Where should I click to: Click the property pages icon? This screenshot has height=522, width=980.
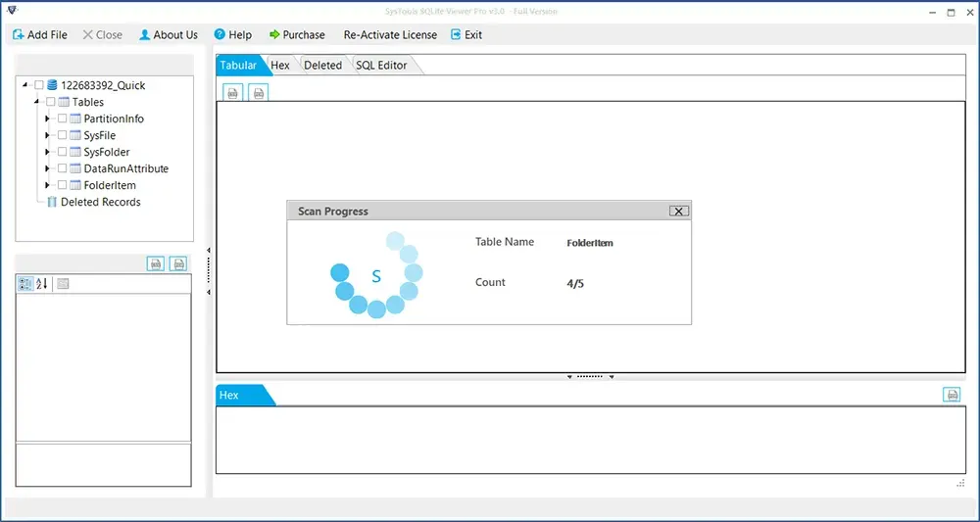pyautogui.click(x=63, y=284)
